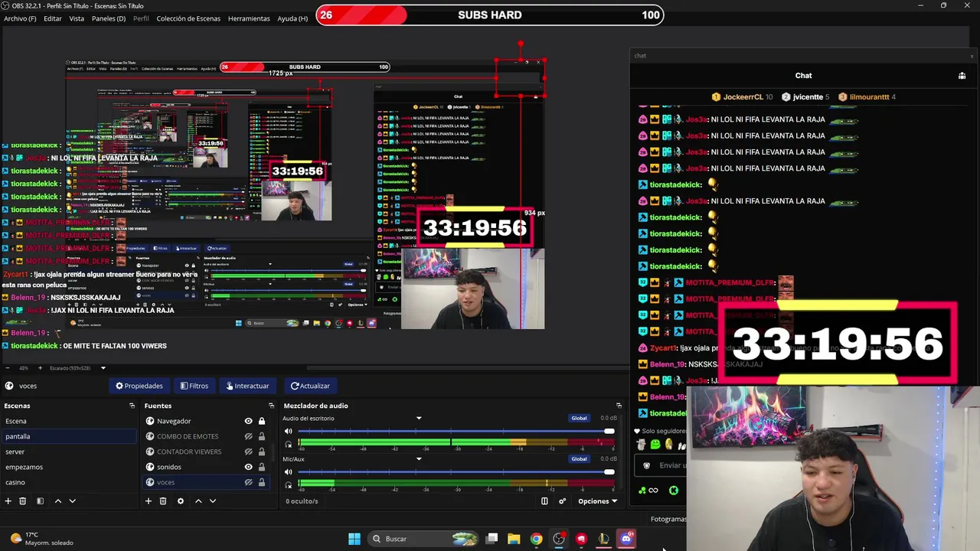This screenshot has width=980, height=551.
Task: Delete the selected scene with the Escenas trash icon
Action: (x=23, y=501)
